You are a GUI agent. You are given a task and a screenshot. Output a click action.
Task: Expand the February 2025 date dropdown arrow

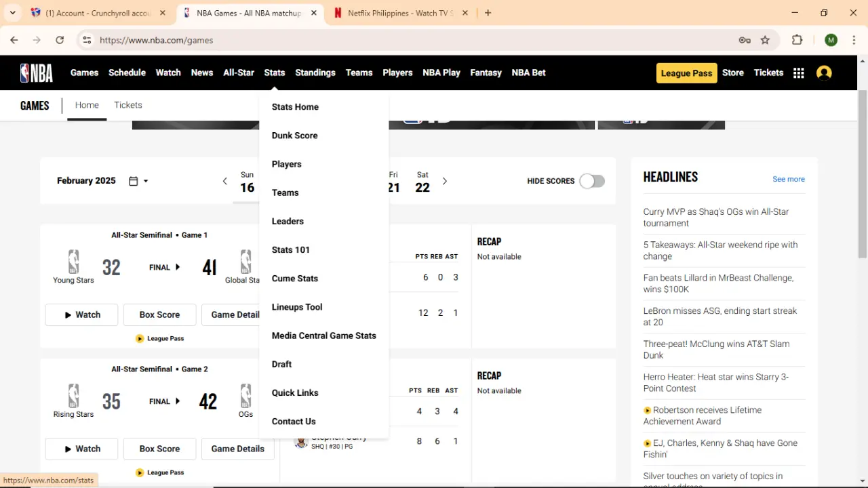(146, 181)
